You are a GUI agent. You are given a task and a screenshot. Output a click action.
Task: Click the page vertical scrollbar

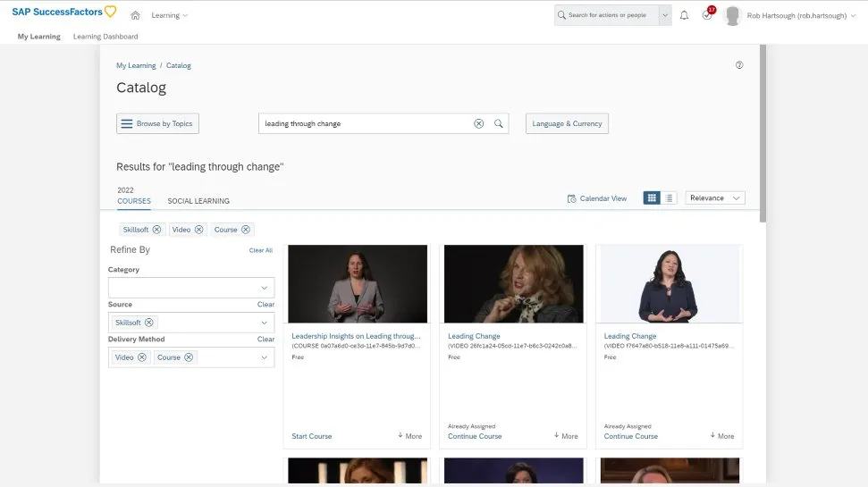coord(763,134)
